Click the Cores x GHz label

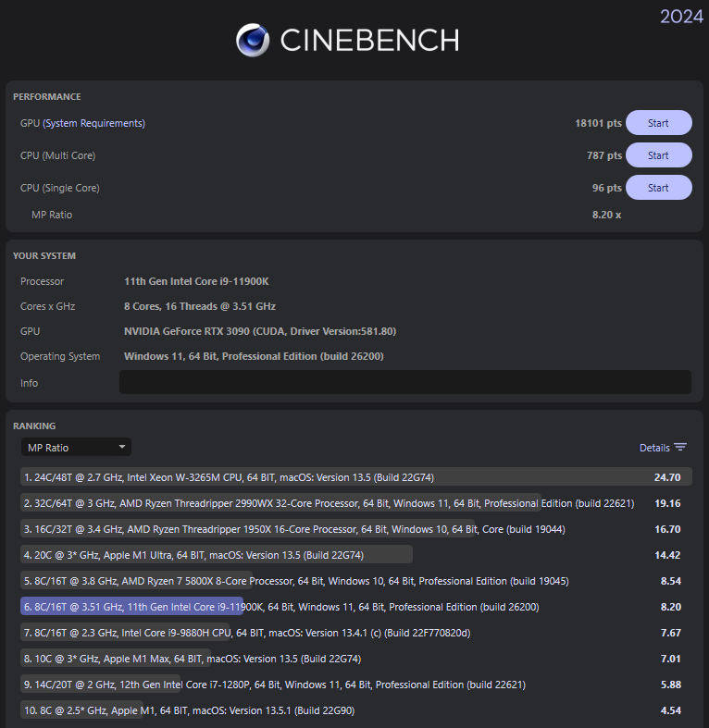pyautogui.click(x=47, y=306)
